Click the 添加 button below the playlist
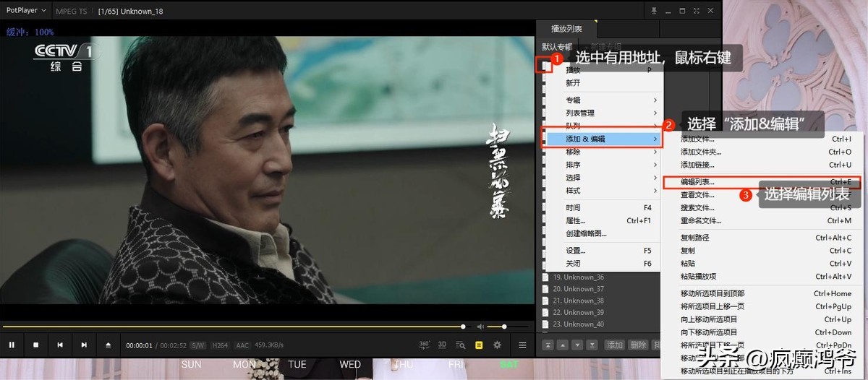868x380 pixels. pos(615,345)
